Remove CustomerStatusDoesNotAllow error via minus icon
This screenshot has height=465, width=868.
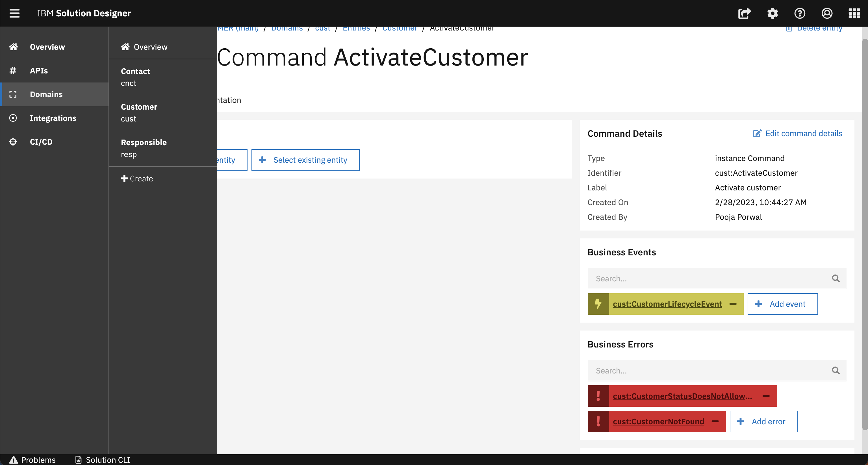point(766,396)
